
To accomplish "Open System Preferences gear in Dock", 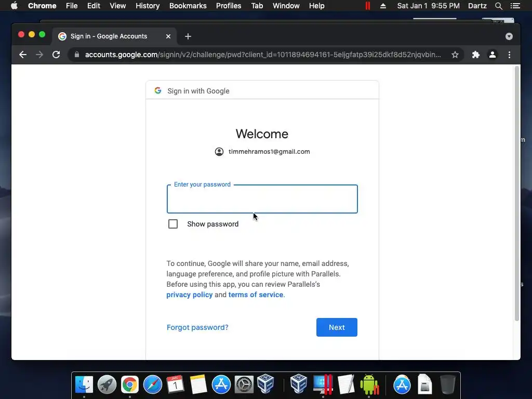I will pyautogui.click(x=244, y=385).
